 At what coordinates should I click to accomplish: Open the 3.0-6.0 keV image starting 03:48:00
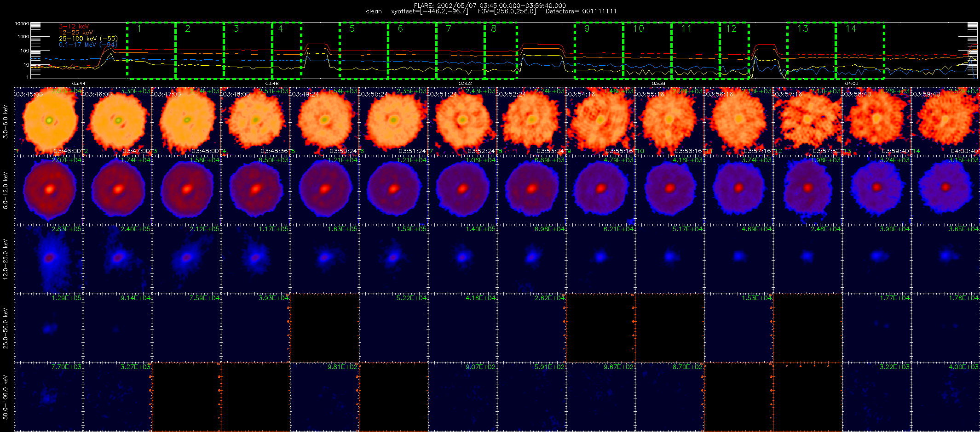[x=255, y=121]
